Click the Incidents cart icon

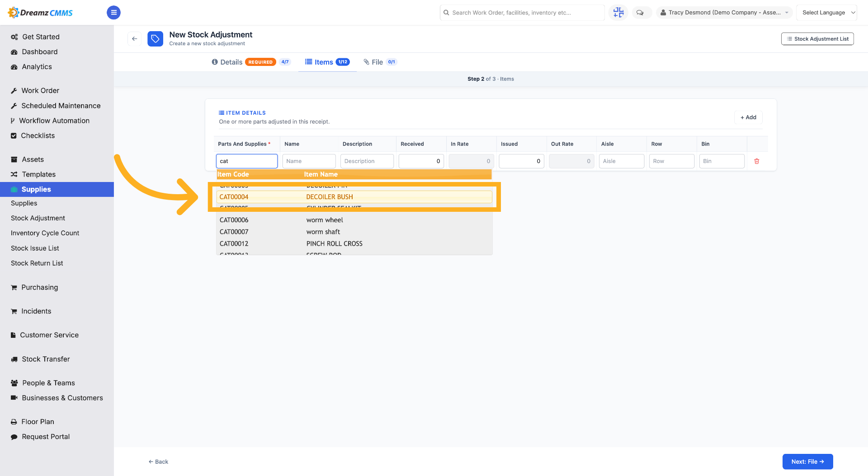tap(14, 311)
